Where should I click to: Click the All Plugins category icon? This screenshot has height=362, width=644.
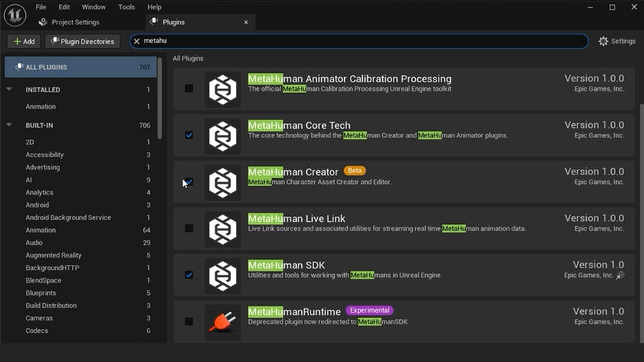(19, 67)
